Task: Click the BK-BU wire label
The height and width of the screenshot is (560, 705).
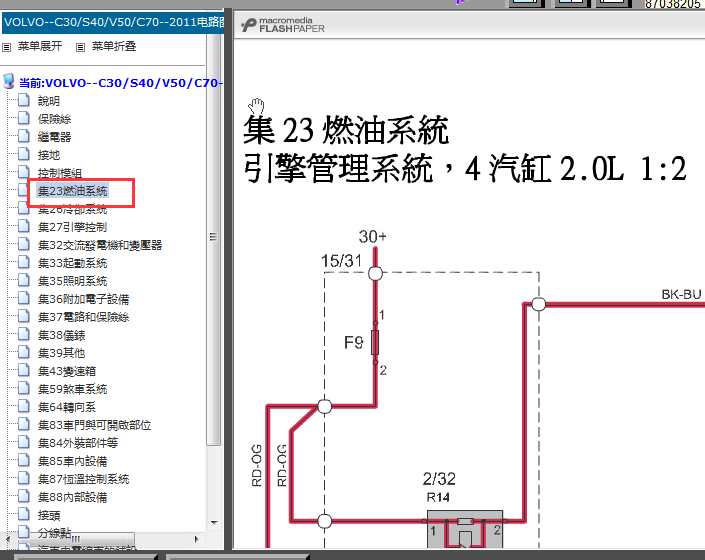Action: tap(681, 294)
